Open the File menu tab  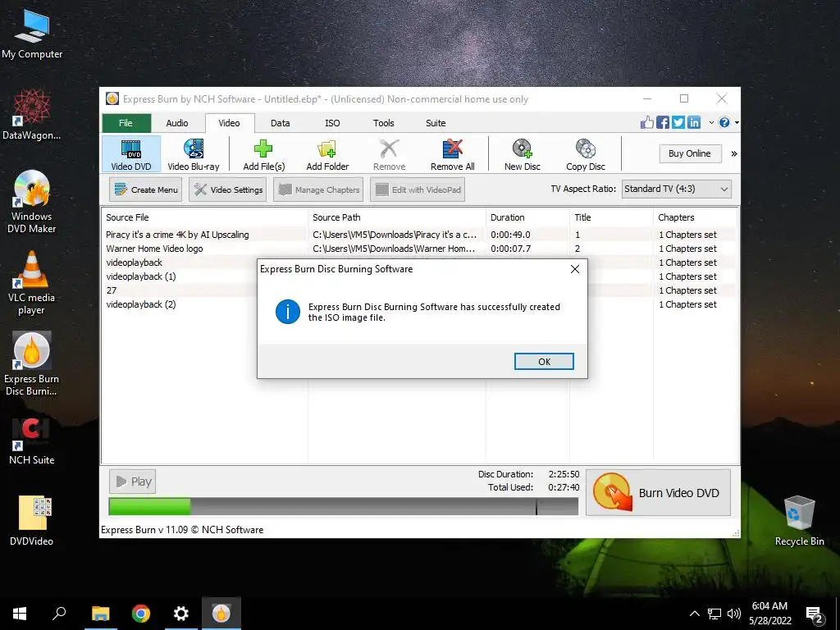[126, 123]
